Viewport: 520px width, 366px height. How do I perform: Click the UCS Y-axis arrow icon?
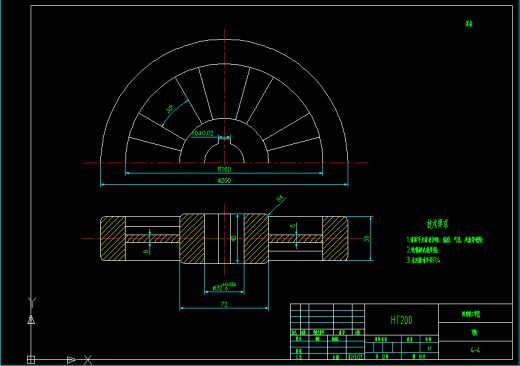coord(31,320)
